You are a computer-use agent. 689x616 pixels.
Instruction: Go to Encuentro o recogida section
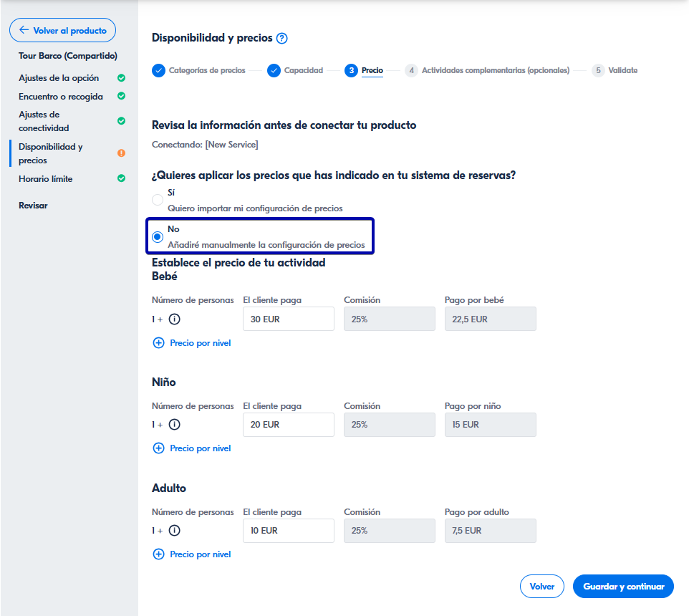click(x=61, y=96)
